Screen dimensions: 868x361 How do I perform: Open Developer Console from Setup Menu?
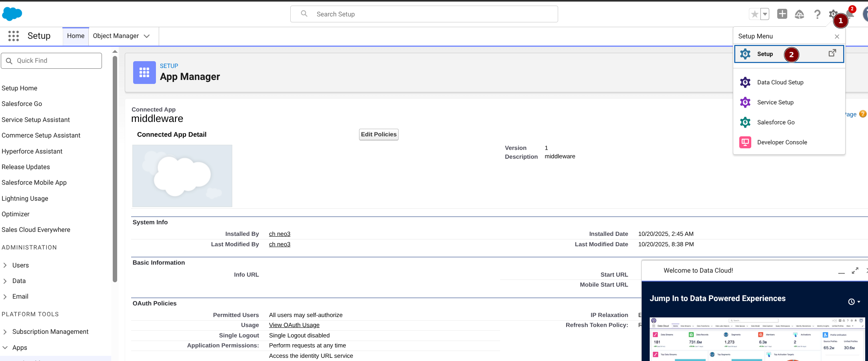coord(782,142)
